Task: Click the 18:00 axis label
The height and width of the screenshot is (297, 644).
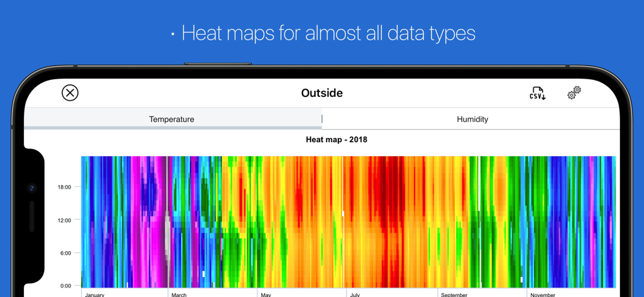Action: 64,187
